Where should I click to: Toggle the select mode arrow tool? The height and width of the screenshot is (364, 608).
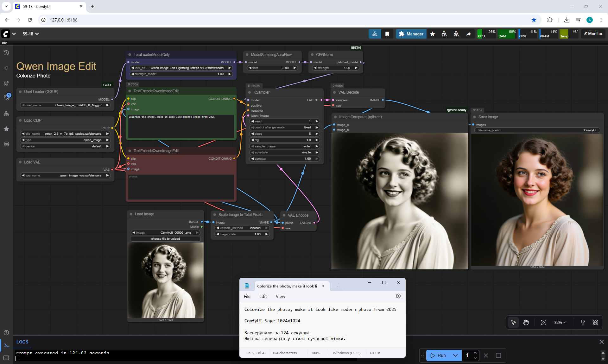[x=513, y=322]
